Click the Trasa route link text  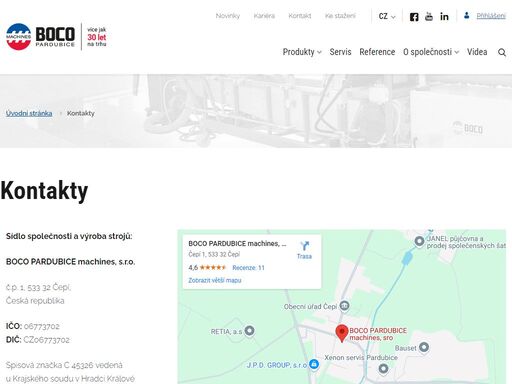pyautogui.click(x=304, y=256)
